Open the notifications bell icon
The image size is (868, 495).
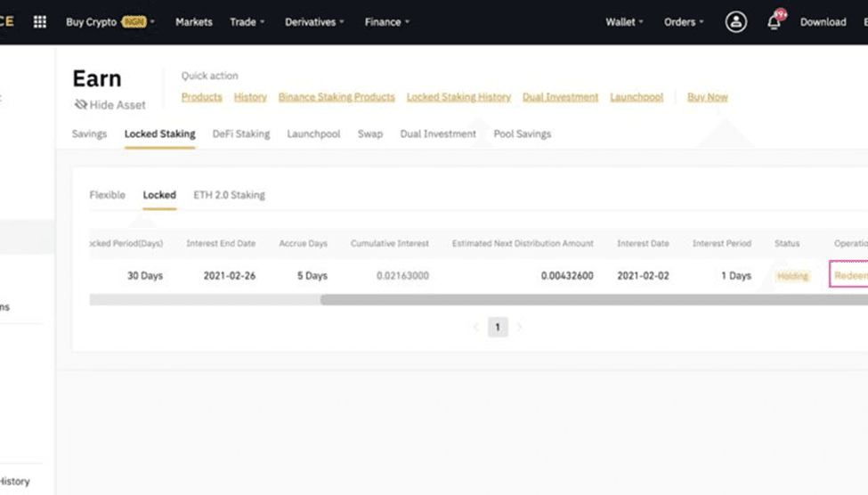coord(774,22)
